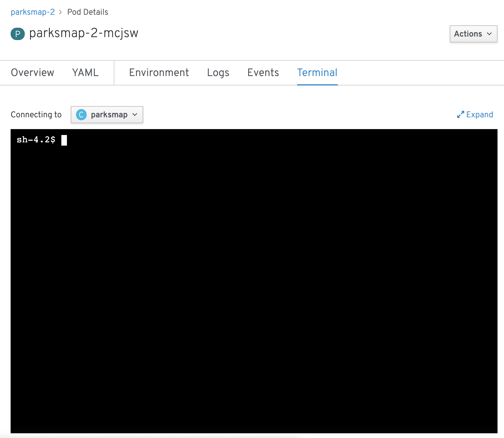The width and height of the screenshot is (504, 438).
Task: Open the YAML tab
Action: click(85, 73)
